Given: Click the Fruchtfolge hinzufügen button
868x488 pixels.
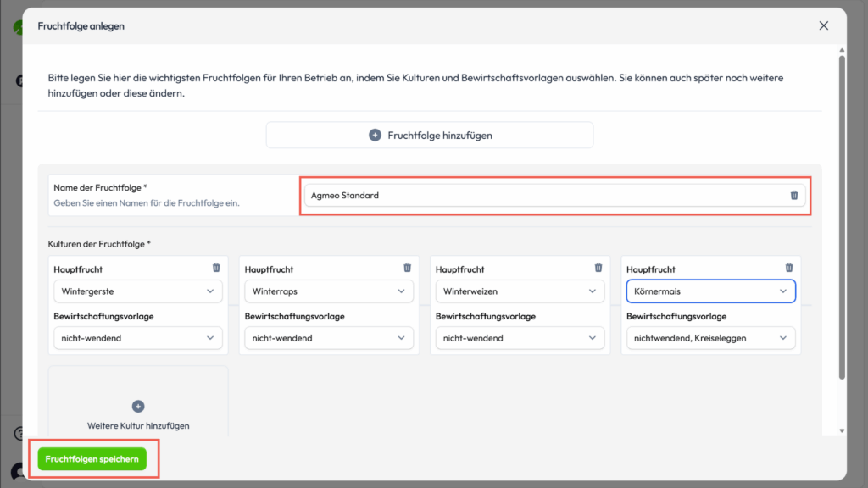Looking at the screenshot, I should 430,136.
